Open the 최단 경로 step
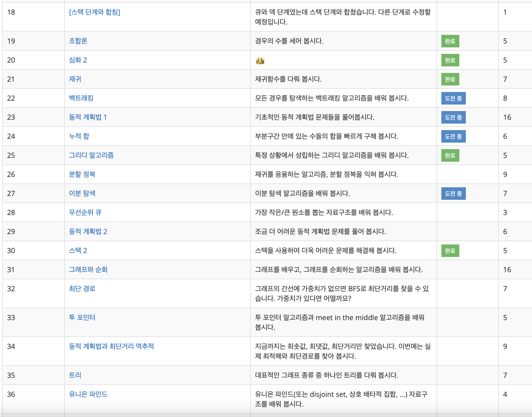Viewport: 532px width, 417px height. pyautogui.click(x=82, y=289)
